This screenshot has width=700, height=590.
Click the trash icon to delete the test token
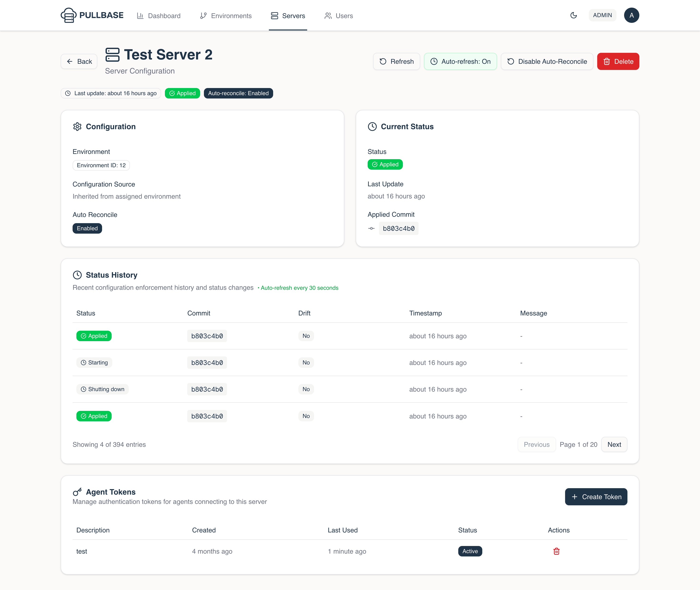556,551
